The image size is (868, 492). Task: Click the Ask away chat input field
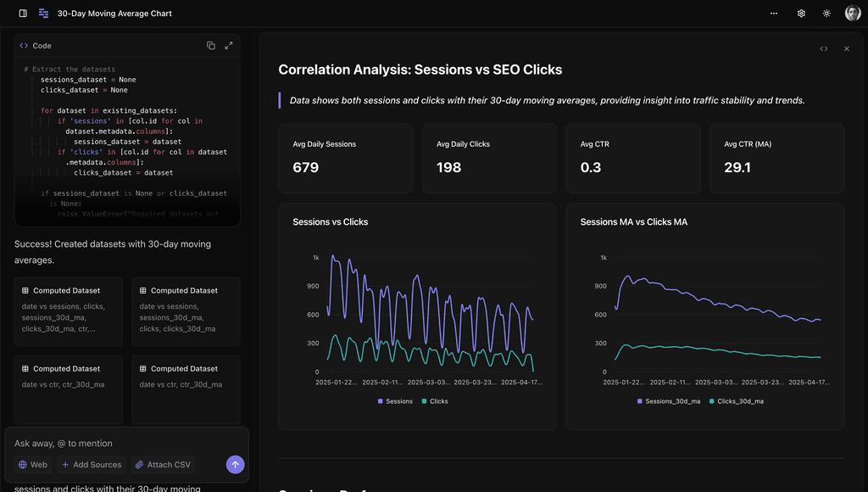click(102, 444)
